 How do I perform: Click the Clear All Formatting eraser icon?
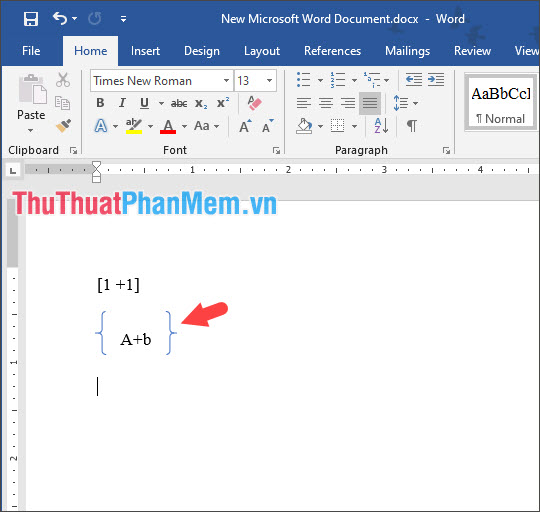click(x=255, y=103)
